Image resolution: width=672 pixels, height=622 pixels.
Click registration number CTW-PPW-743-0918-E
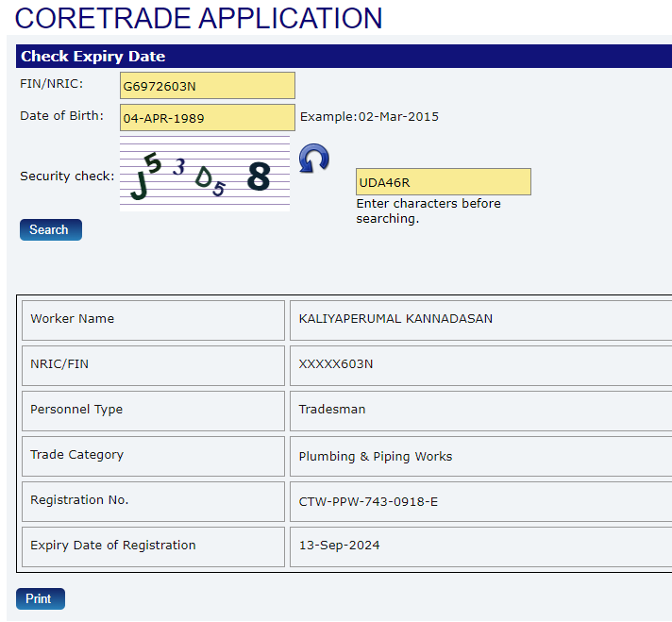click(x=368, y=502)
